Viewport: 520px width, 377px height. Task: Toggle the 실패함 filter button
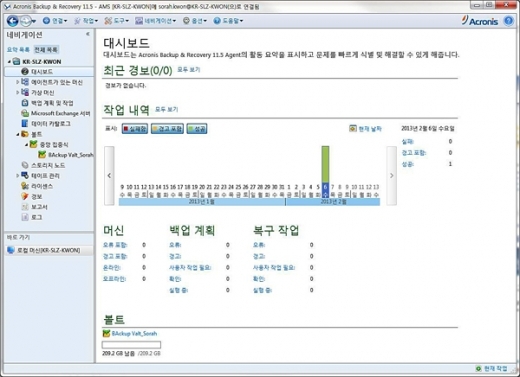tap(135, 129)
